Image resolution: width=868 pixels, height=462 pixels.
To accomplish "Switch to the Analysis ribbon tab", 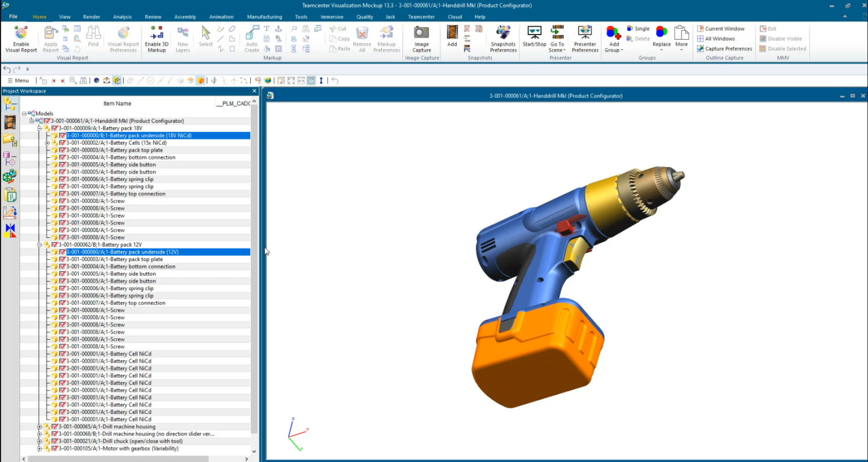I will pos(122,17).
